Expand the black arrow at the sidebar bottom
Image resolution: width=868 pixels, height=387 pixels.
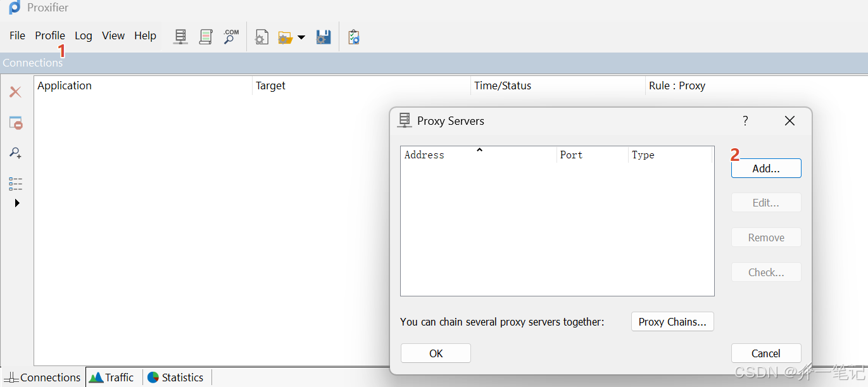[x=17, y=203]
